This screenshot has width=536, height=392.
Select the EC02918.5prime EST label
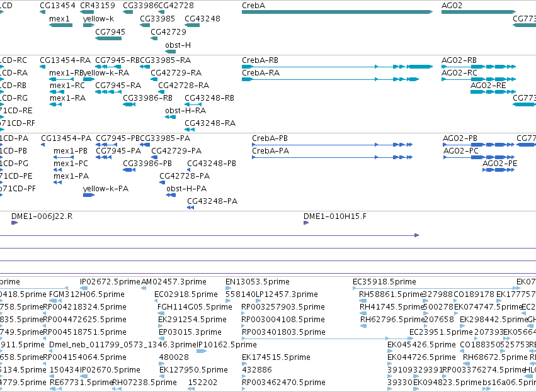pyautogui.click(x=186, y=294)
